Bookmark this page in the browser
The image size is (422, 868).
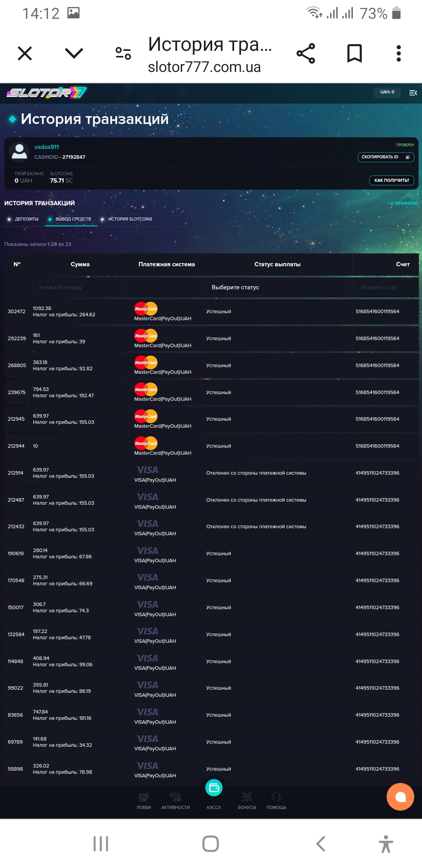pos(354,54)
